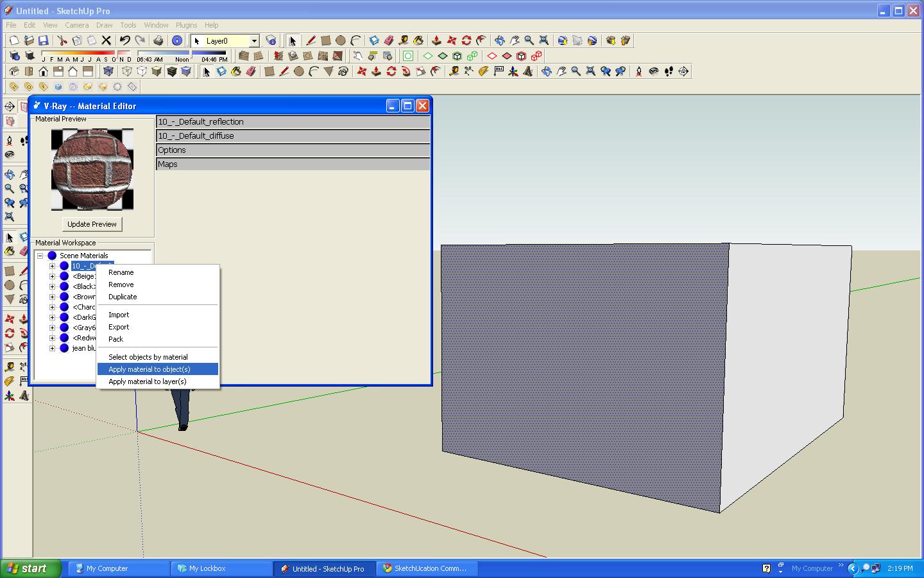Choose Apply material to object(s)
The height and width of the screenshot is (578, 924).
(158, 369)
